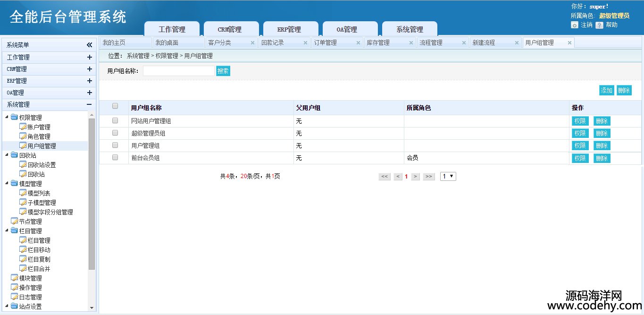644x315 pixels.
Task: Focus the 用户组名称 search field
Action: [x=179, y=71]
